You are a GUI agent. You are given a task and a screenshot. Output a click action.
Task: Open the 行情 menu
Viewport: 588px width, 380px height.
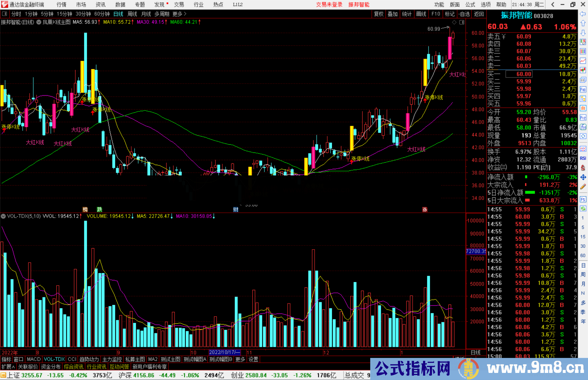pyautogui.click(x=62, y=4)
